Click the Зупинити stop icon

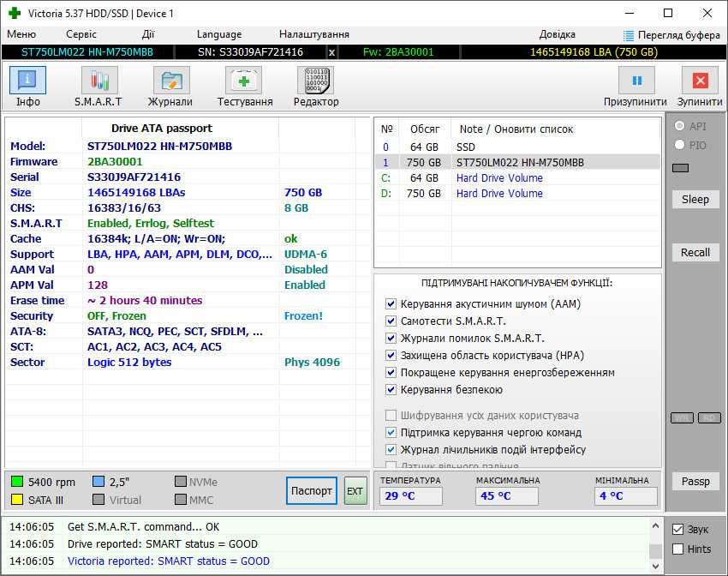click(700, 81)
